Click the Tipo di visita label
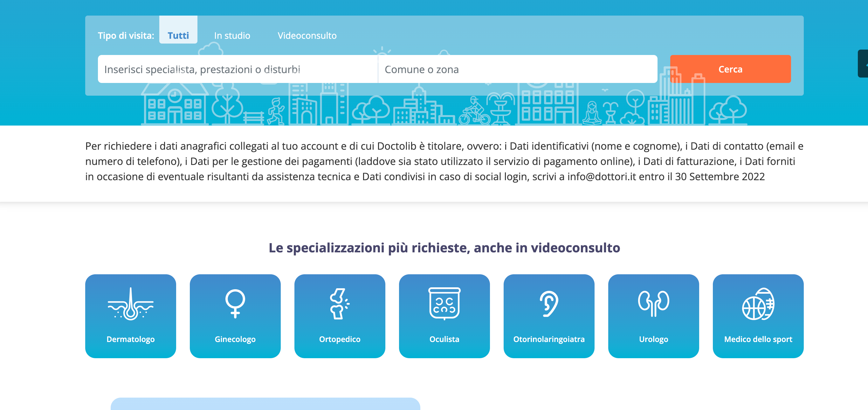The width and height of the screenshot is (868, 410). (x=126, y=35)
